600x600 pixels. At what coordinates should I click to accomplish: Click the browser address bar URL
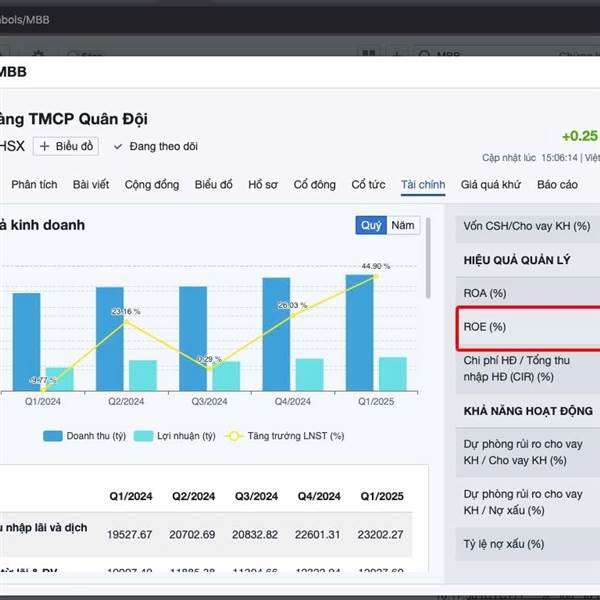pos(24,20)
